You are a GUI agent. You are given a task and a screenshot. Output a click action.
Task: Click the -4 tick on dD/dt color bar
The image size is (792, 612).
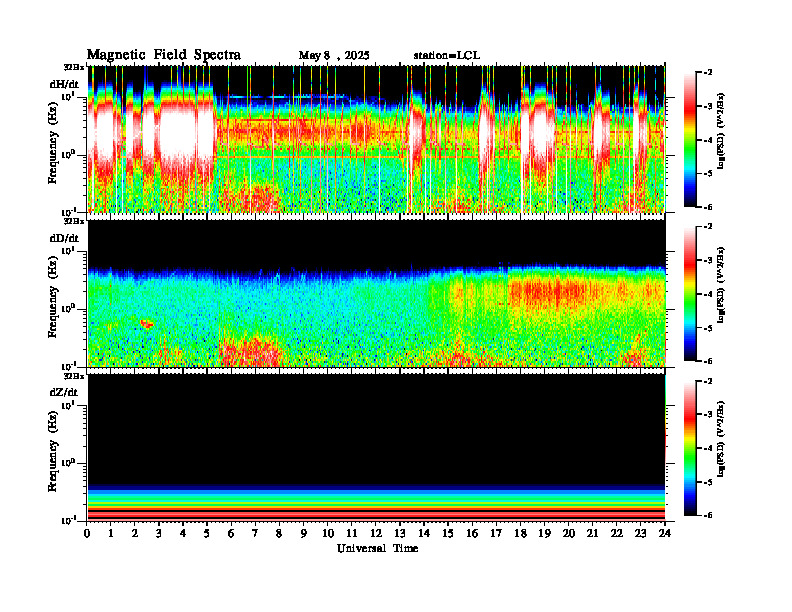pyautogui.click(x=708, y=294)
